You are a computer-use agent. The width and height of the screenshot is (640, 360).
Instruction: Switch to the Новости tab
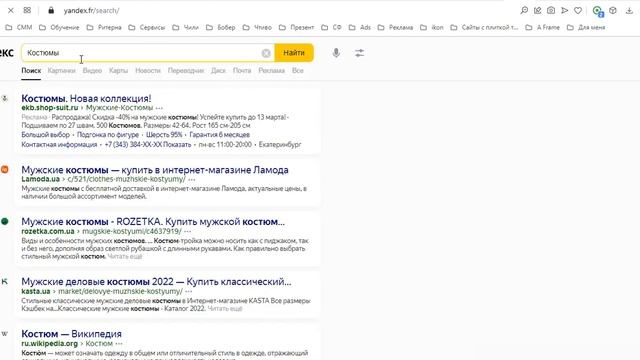point(148,71)
